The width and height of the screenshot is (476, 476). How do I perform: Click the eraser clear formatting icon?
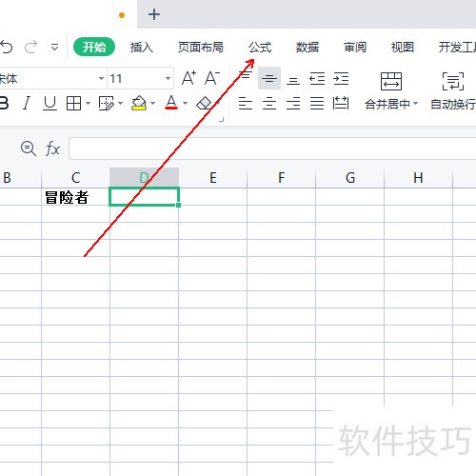(x=205, y=103)
